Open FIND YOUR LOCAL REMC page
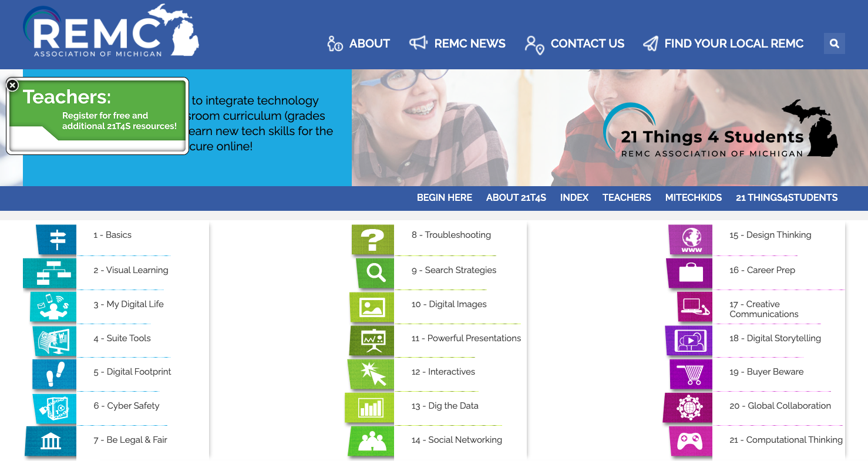868x461 pixels. point(724,43)
